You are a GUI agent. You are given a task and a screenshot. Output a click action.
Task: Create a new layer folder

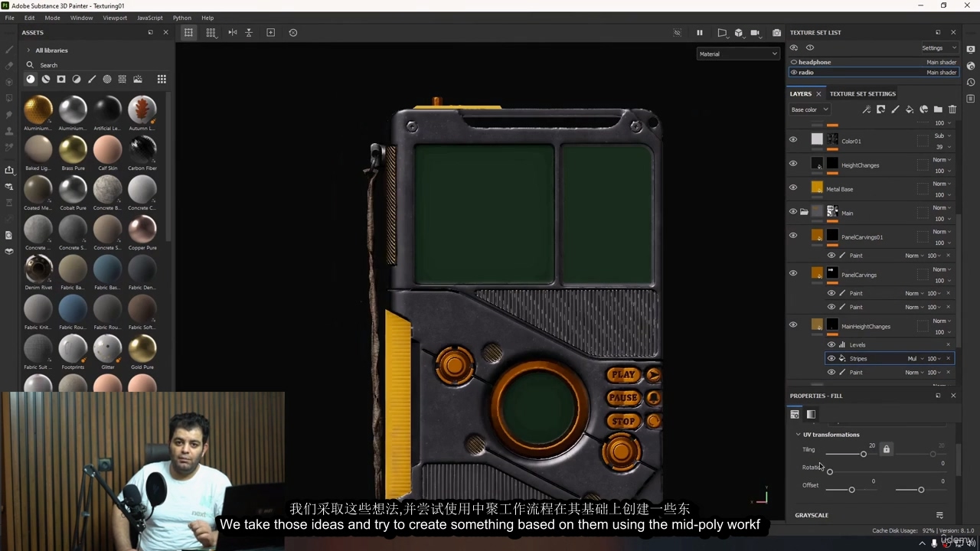[x=938, y=109]
